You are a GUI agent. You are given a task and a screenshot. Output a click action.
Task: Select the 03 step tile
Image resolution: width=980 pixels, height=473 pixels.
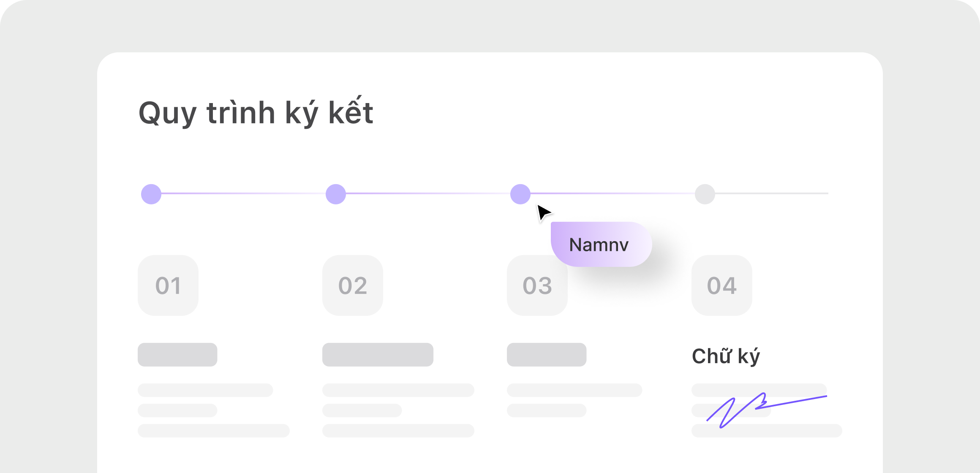(537, 285)
